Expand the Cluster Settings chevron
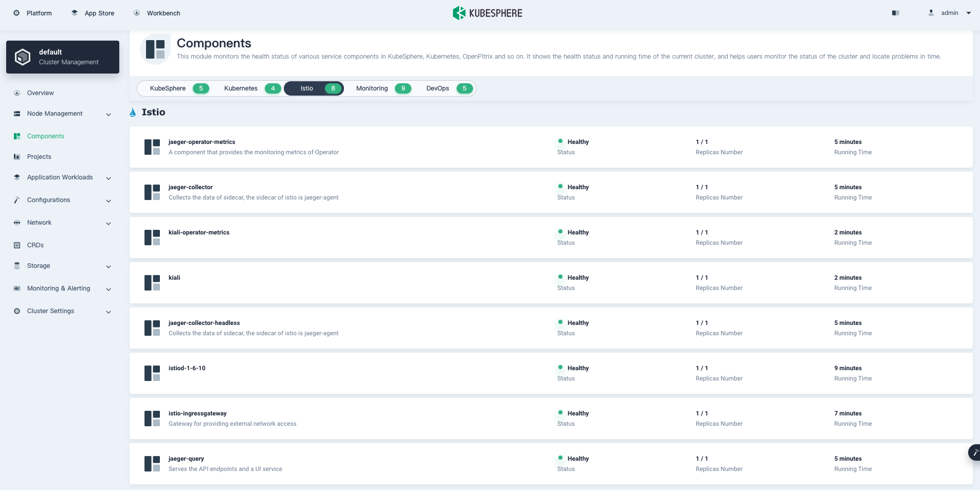Screen dimensions: 980x490 pyautogui.click(x=108, y=312)
